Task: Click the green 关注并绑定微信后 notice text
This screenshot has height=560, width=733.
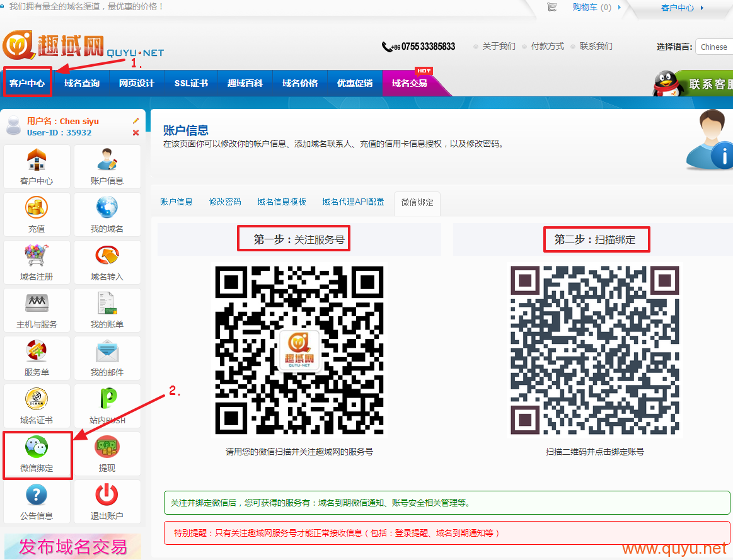Action: point(320,503)
